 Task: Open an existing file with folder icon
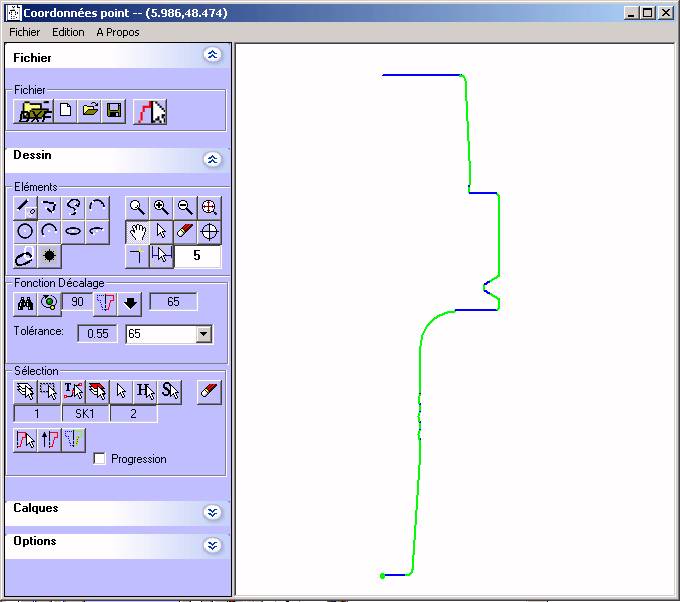(x=89, y=111)
